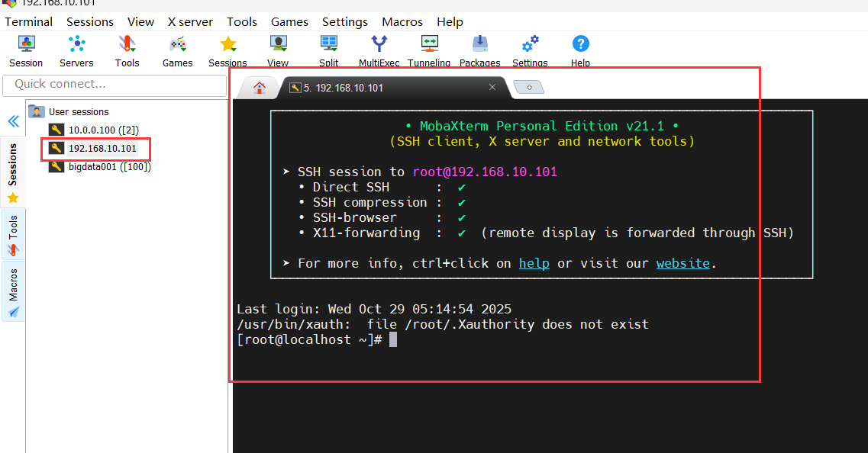868x453 pixels.
Task: Click the /usr/bin/xauth message line
Action: pyautogui.click(x=443, y=324)
